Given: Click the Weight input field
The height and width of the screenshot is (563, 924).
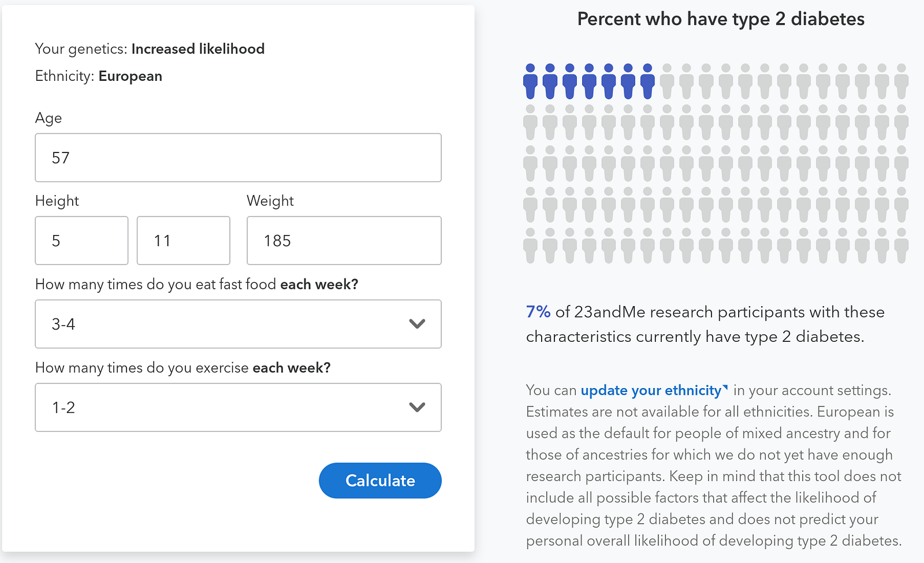Looking at the screenshot, I should point(344,241).
